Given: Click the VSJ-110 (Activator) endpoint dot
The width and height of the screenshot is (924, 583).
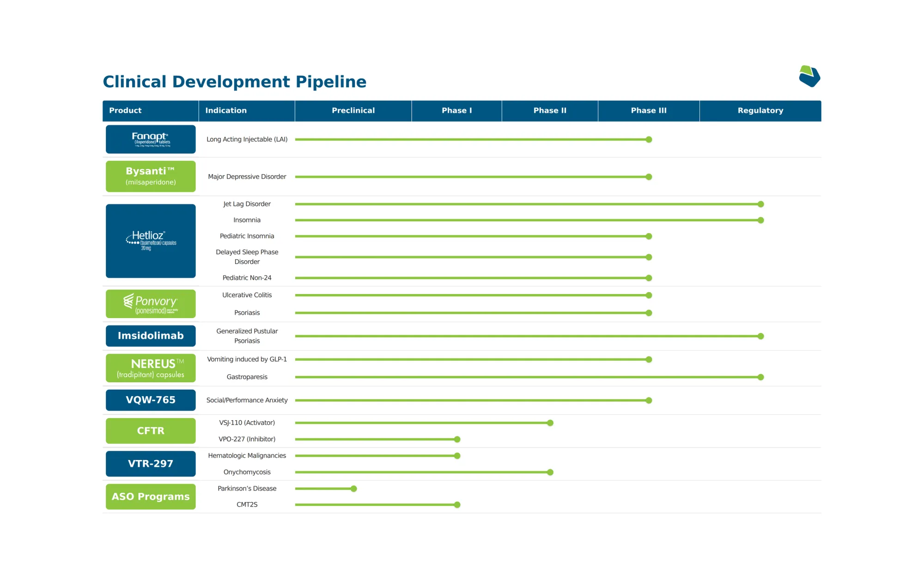Looking at the screenshot, I should point(550,423).
